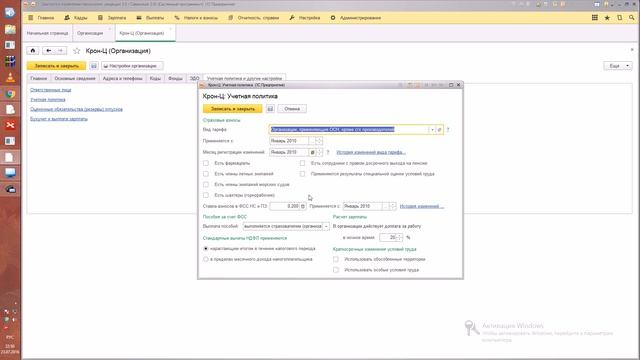Image resolution: width=640 pixels, height=360 pixels.
Task: Click the Отмена button
Action: (292, 109)
